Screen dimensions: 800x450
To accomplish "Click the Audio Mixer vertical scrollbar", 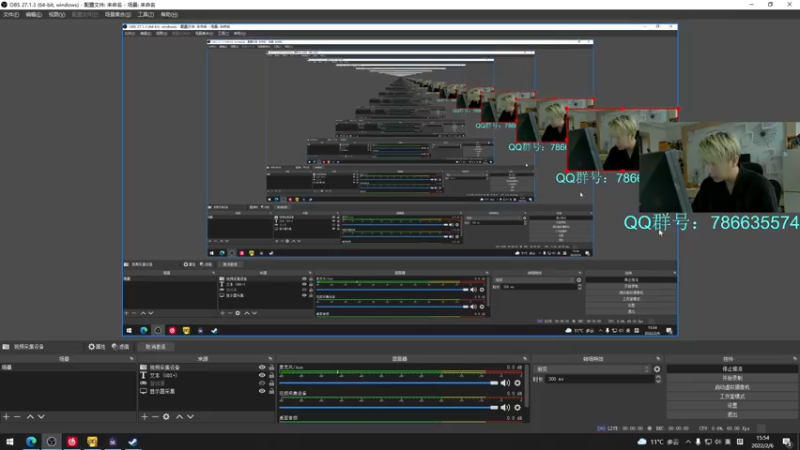I will click(527, 388).
